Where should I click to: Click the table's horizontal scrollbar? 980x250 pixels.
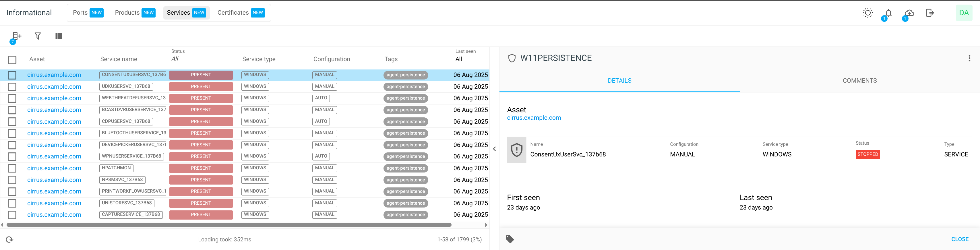tap(229, 225)
